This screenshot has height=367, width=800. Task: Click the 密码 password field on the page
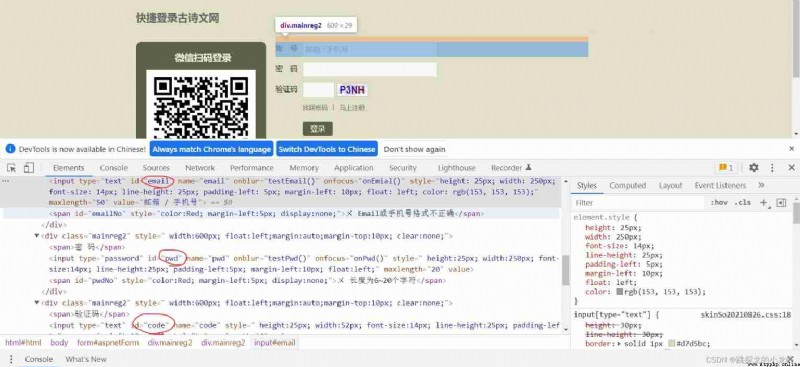point(370,69)
